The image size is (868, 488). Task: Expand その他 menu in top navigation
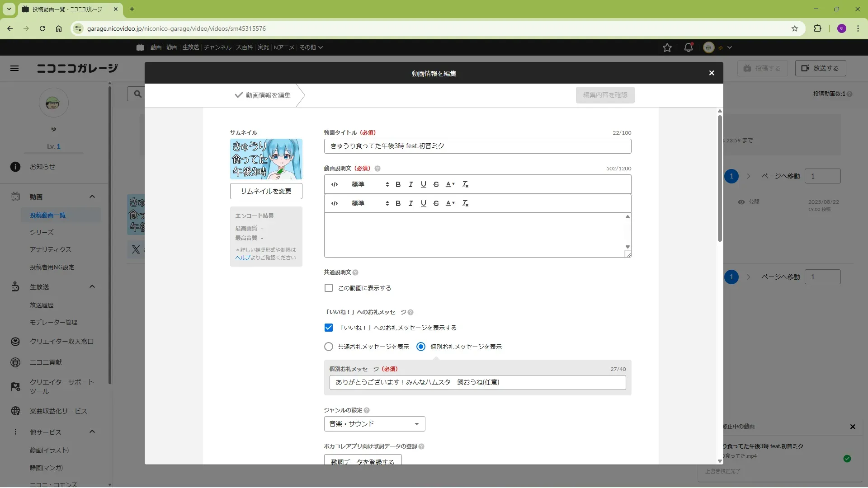pyautogui.click(x=311, y=47)
